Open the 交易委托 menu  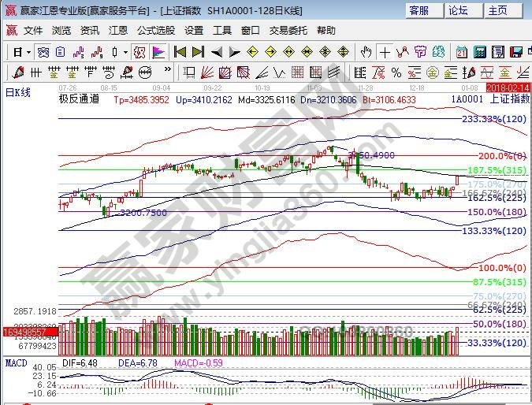[289, 31]
